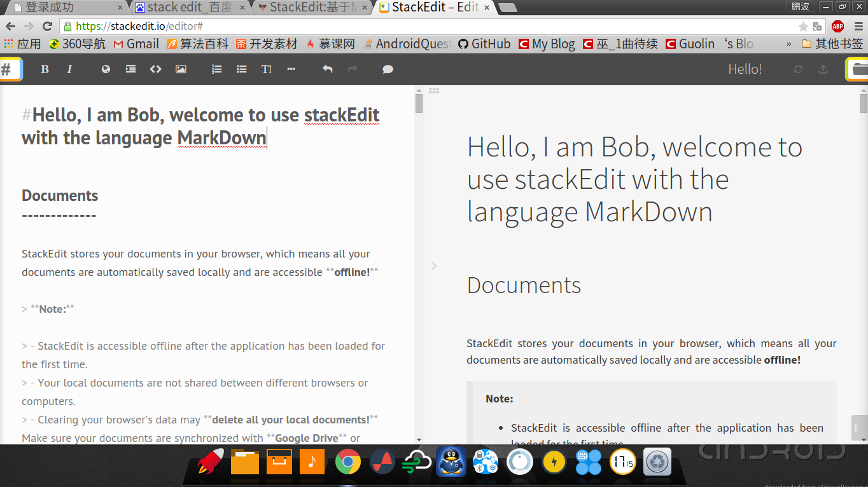This screenshot has height=487, width=868.
Task: Open the file manager in dock
Action: point(244,462)
